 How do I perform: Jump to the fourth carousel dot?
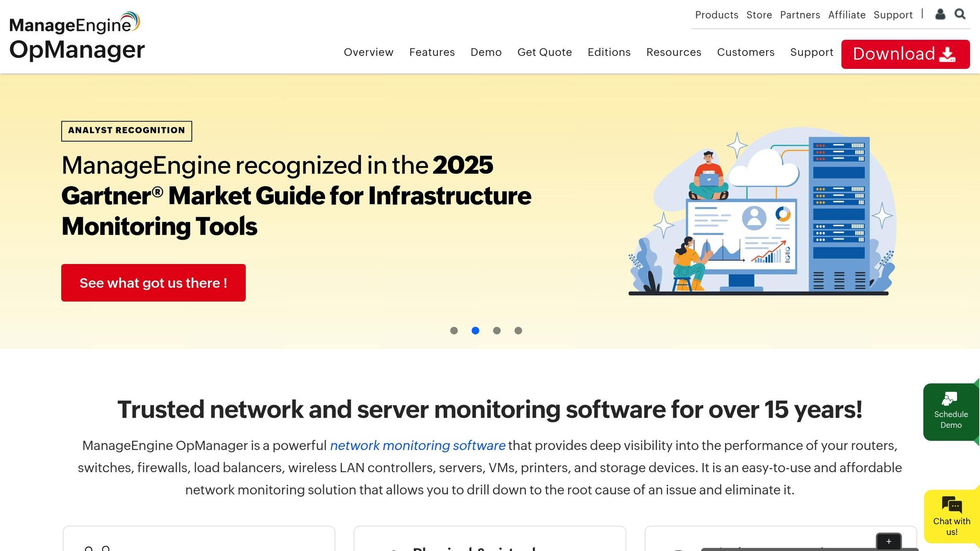[x=518, y=331]
